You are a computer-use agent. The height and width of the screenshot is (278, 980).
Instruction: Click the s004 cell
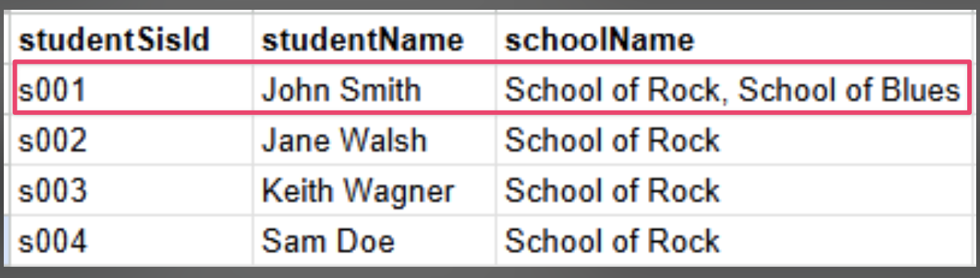pyautogui.click(x=129, y=241)
